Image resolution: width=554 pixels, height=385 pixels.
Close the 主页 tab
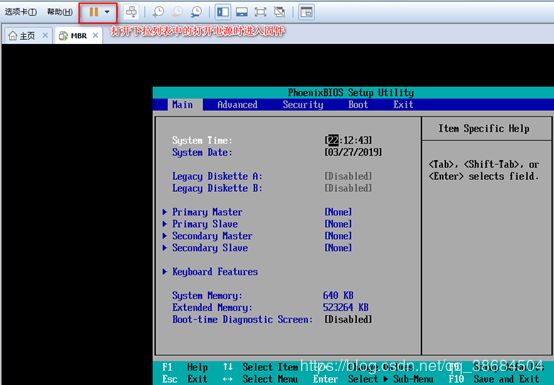click(x=45, y=35)
